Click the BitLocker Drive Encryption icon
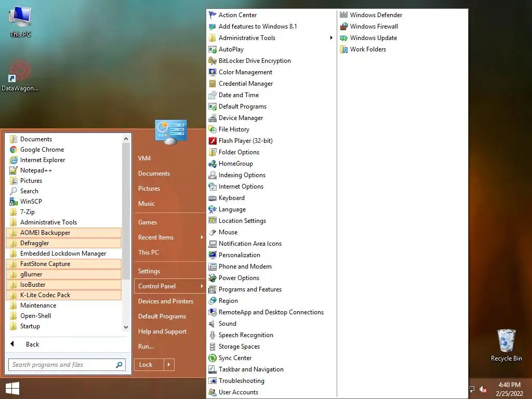 212,61
